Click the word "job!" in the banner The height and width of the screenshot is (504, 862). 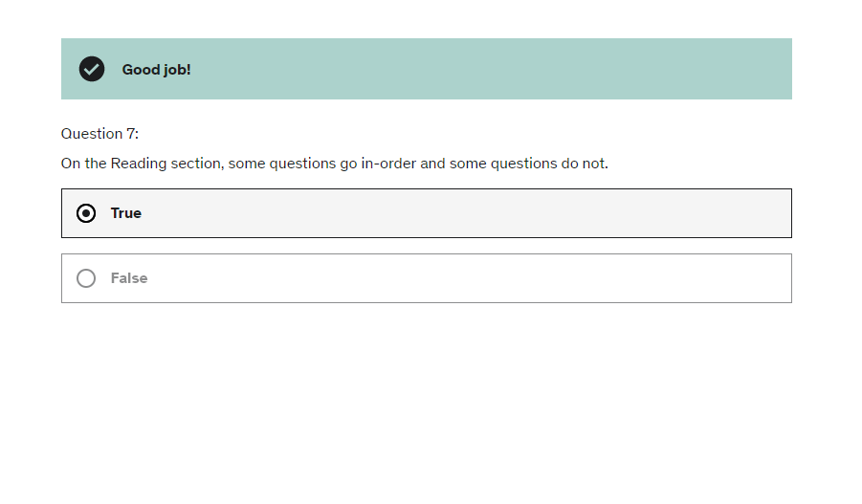[175, 70]
